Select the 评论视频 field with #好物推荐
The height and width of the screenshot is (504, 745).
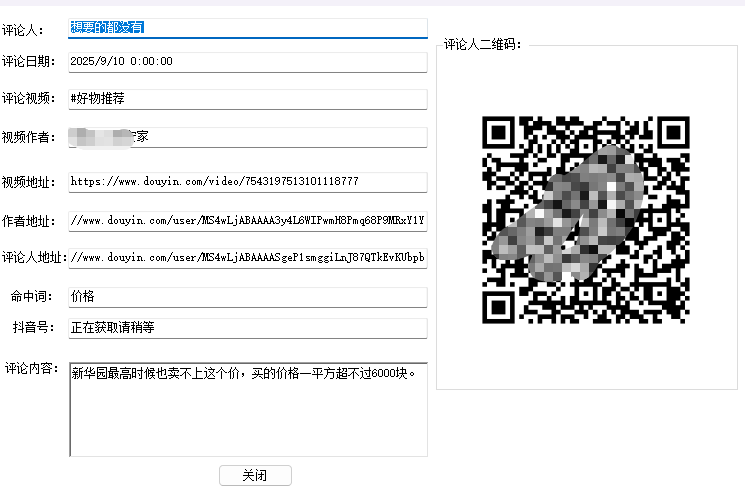click(x=248, y=99)
